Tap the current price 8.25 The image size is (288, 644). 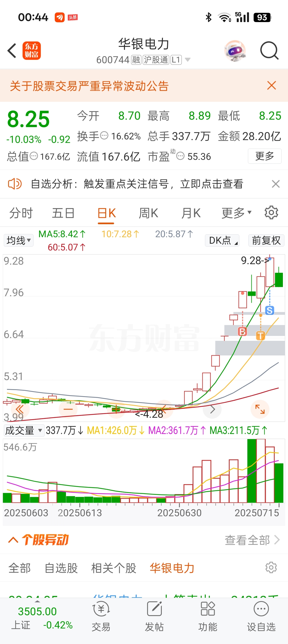(28, 119)
